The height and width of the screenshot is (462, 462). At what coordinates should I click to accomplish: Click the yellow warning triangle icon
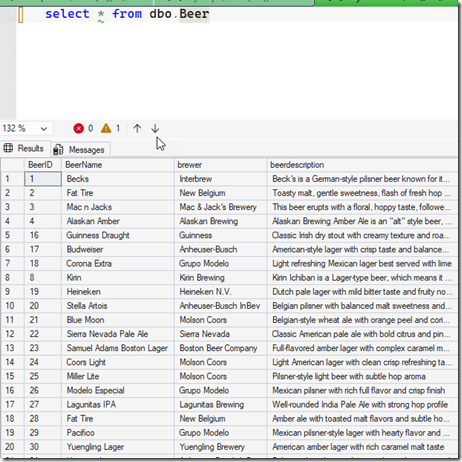click(106, 128)
